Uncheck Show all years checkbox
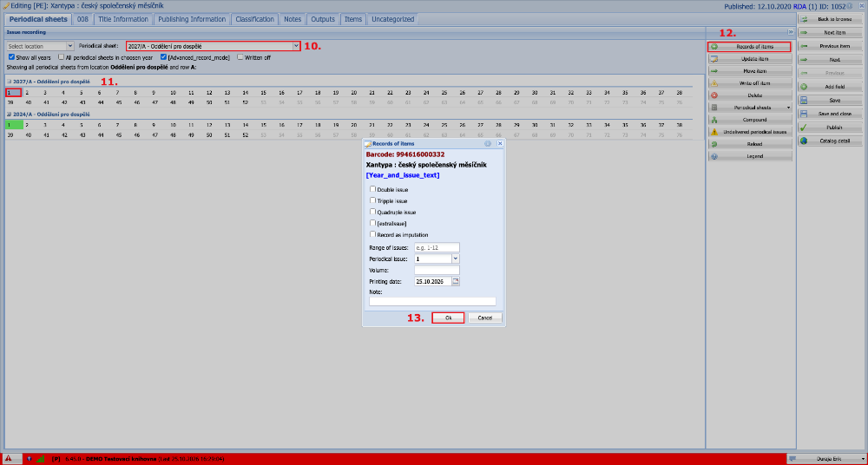 coord(11,57)
